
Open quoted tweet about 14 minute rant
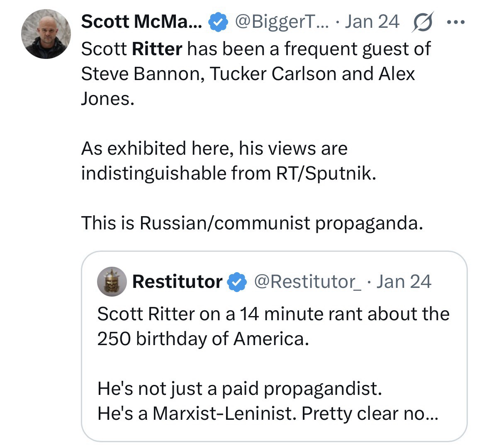tap(273, 314)
